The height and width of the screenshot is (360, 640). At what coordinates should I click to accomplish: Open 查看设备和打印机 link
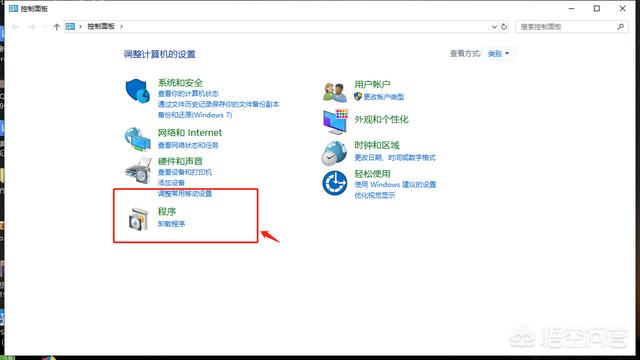click(x=184, y=172)
